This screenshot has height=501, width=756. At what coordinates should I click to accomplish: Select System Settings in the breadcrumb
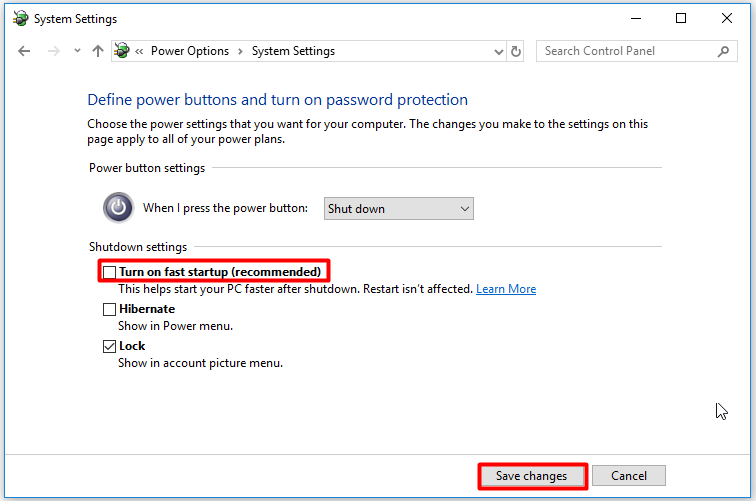293,51
